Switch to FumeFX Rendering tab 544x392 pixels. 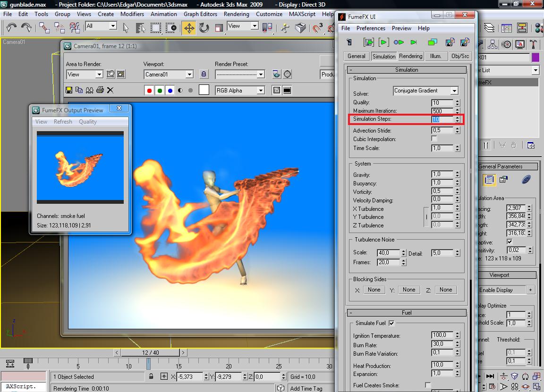pos(411,56)
